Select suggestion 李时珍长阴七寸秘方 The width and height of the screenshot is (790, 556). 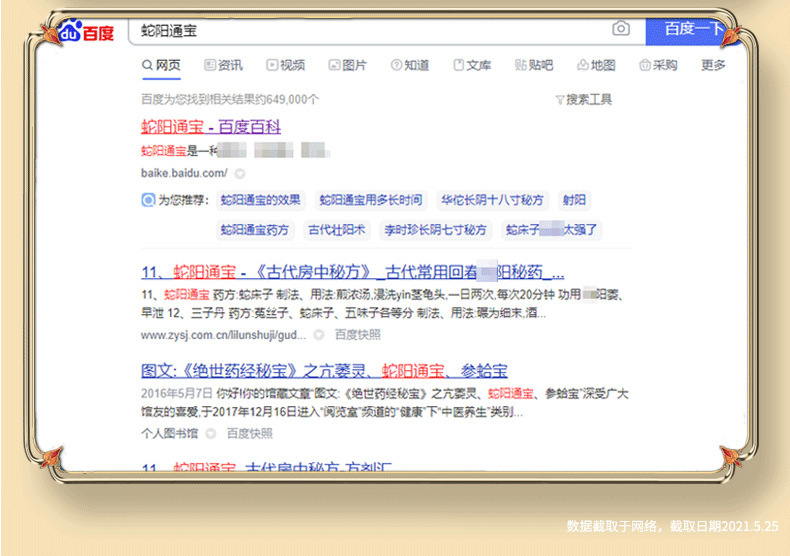point(435,230)
